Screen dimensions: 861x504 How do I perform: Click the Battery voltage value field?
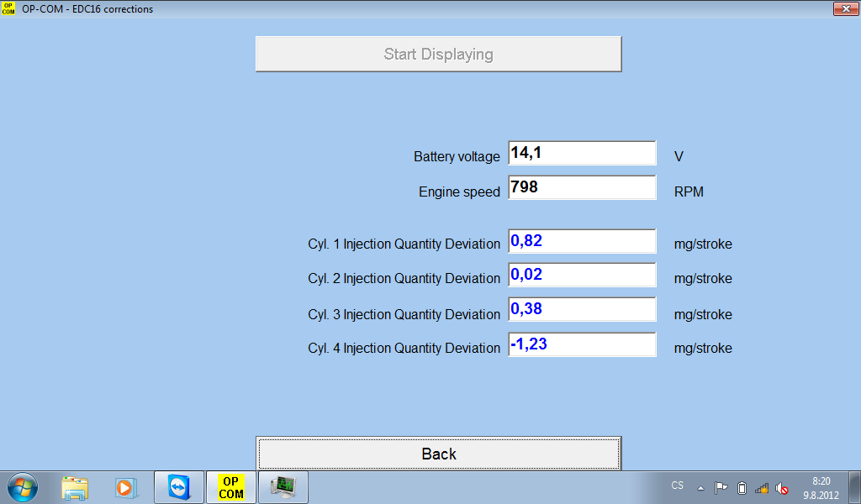pos(582,154)
